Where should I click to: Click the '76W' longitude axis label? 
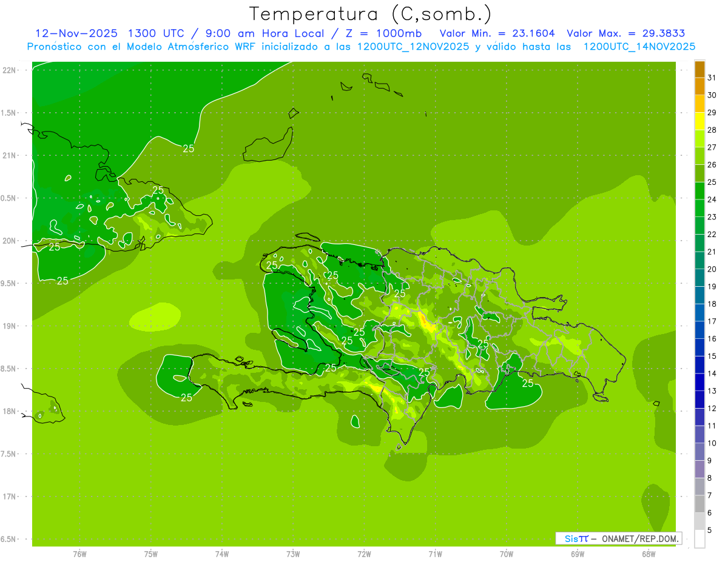tap(79, 554)
